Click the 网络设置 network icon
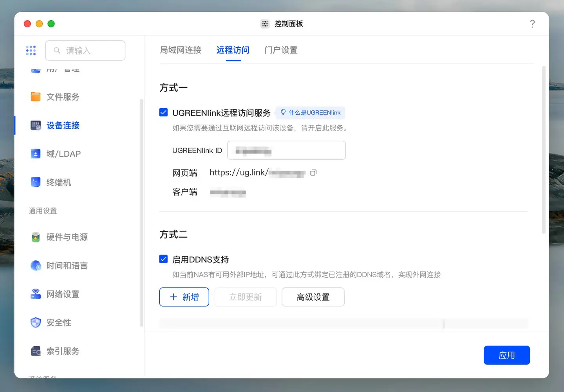 (x=36, y=294)
